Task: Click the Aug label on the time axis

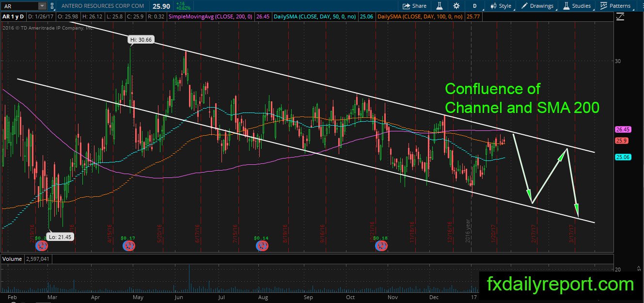Action: 264,297
